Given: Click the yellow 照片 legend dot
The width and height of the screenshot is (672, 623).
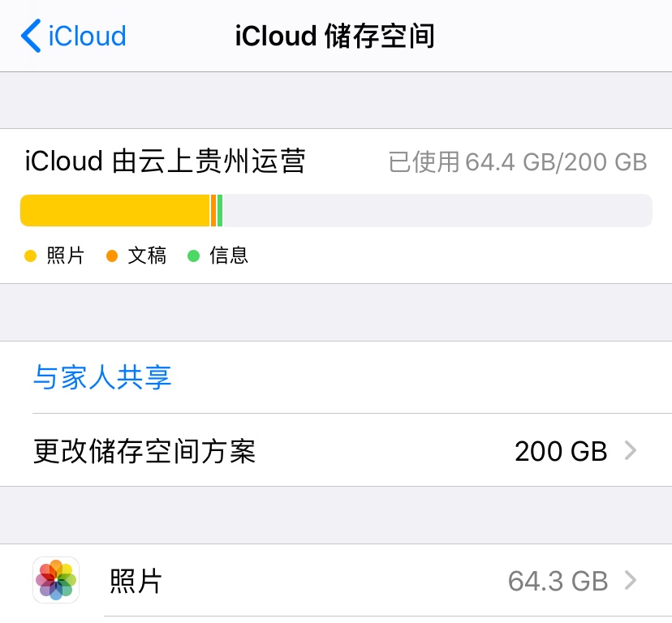Looking at the screenshot, I should pos(31,256).
